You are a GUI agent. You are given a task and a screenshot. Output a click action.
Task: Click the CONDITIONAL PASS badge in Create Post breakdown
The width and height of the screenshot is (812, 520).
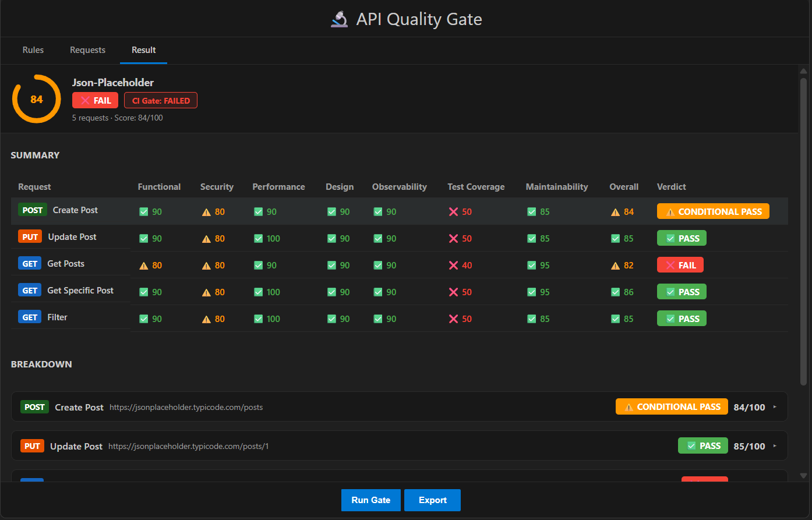[x=672, y=406]
